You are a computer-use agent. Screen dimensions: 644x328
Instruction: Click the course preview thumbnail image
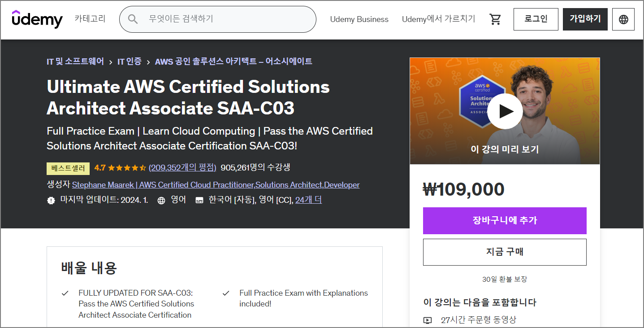point(505,111)
